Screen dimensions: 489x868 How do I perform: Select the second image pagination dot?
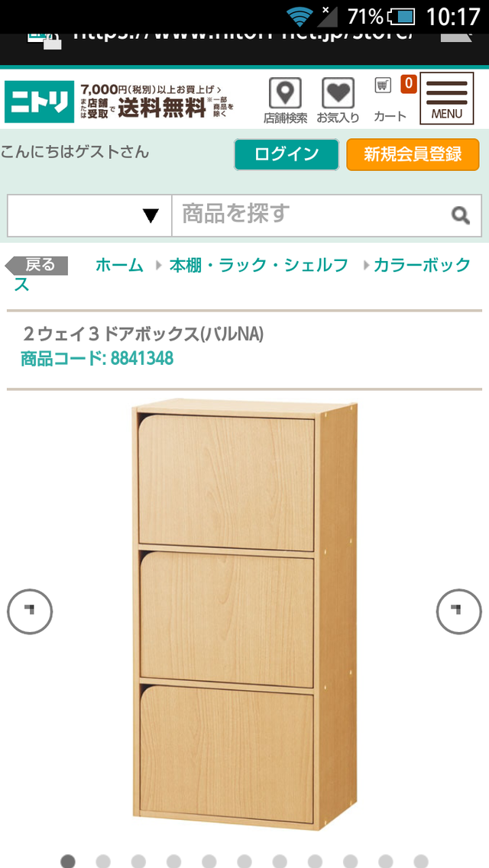103,861
